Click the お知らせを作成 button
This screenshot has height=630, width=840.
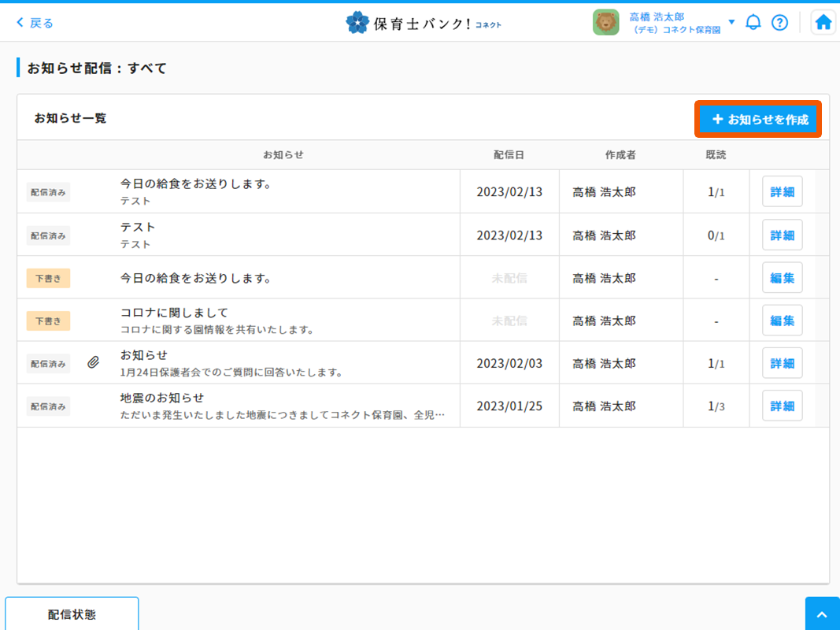click(759, 120)
